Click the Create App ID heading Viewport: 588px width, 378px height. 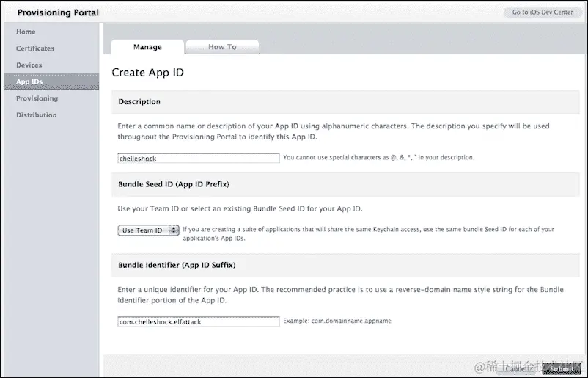(147, 73)
